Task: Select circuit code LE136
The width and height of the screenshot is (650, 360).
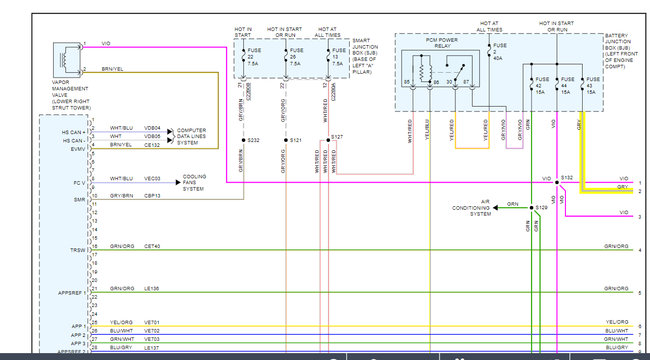Action: 151,288
